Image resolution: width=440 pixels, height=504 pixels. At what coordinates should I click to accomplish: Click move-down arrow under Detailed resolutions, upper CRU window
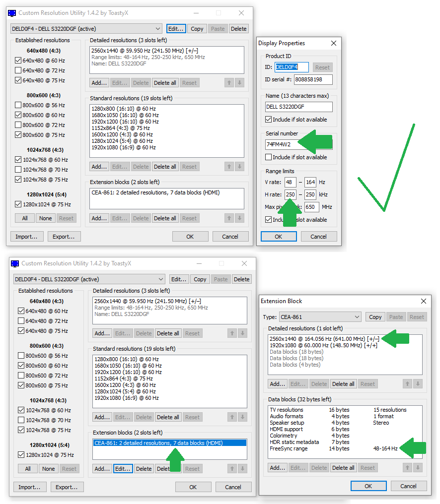coord(239,83)
